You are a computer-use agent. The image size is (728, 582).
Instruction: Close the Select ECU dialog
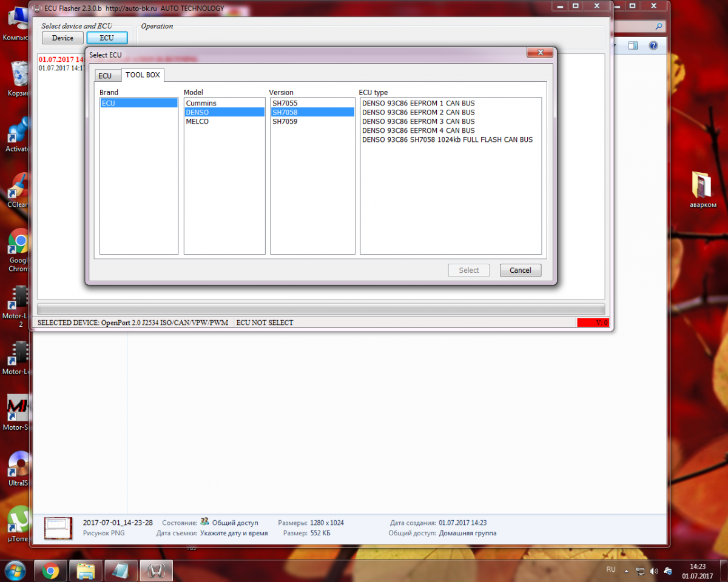tap(539, 53)
